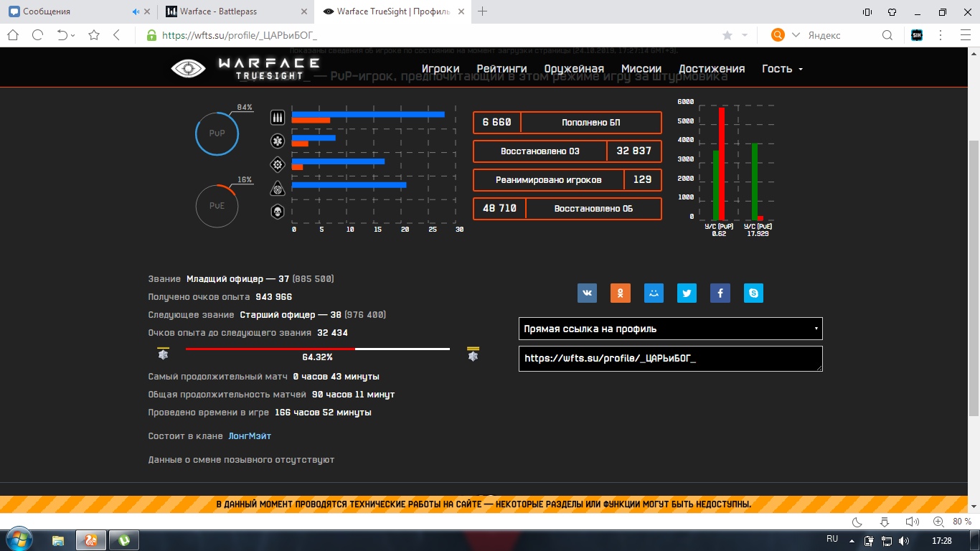Close the Warface TrueSight tab

(460, 11)
